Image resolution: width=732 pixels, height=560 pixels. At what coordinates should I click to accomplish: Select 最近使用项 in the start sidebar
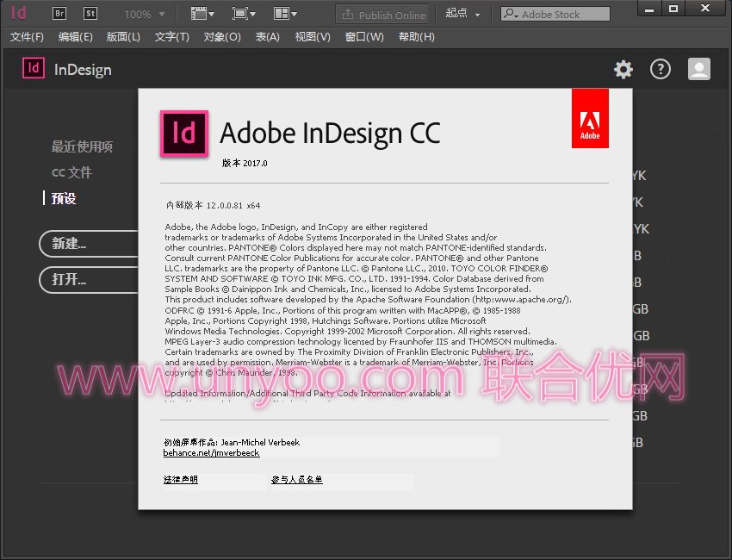click(82, 146)
